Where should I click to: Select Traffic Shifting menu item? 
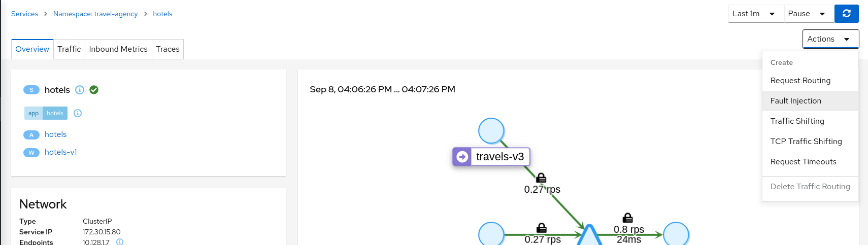797,121
